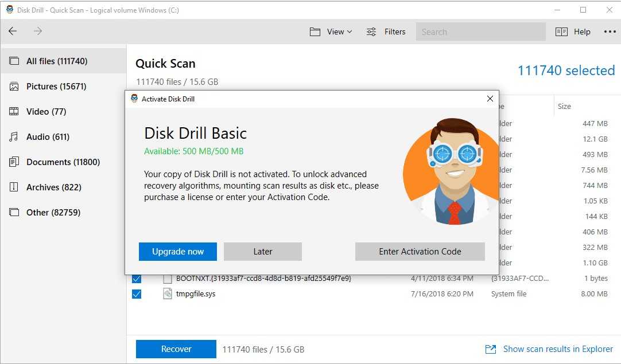The width and height of the screenshot is (621, 364).
Task: Dismiss dialog with the Later button
Action: point(263,252)
